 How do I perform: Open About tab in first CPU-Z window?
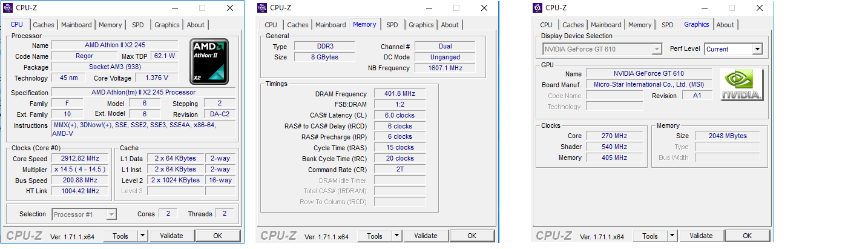coord(196,25)
